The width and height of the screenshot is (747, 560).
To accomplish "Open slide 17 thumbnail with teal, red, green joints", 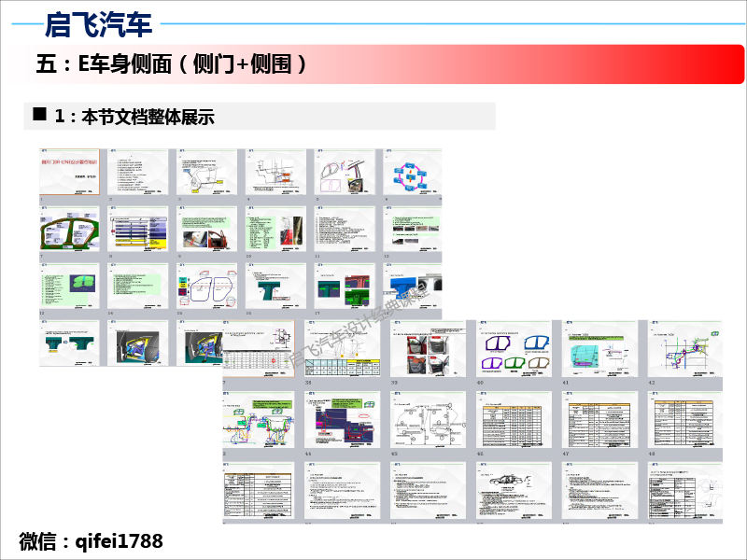I will (345, 286).
